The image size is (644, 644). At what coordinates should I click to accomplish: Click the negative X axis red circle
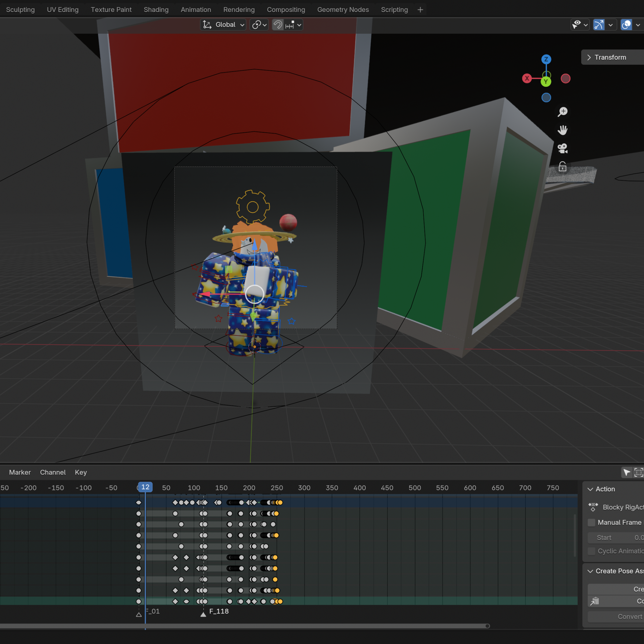click(566, 79)
